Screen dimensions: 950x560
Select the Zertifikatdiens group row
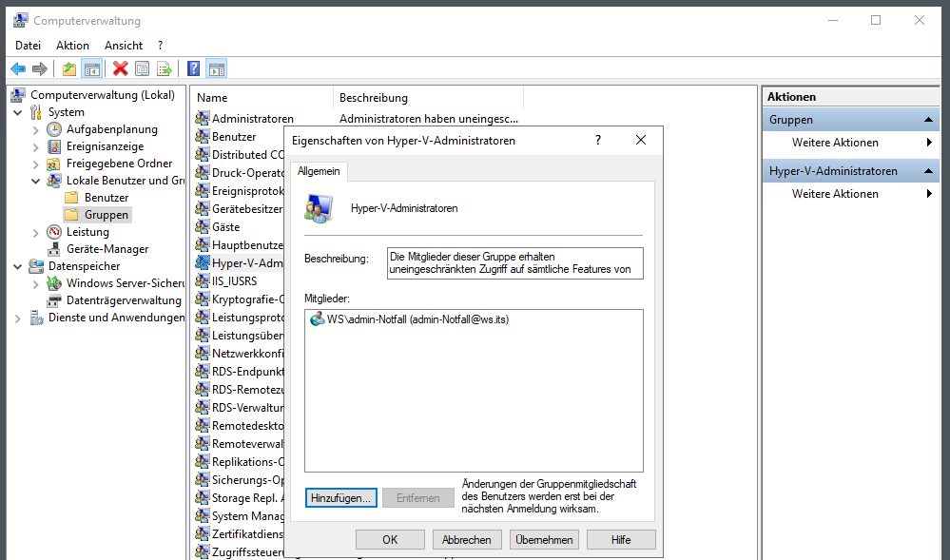coord(239,534)
